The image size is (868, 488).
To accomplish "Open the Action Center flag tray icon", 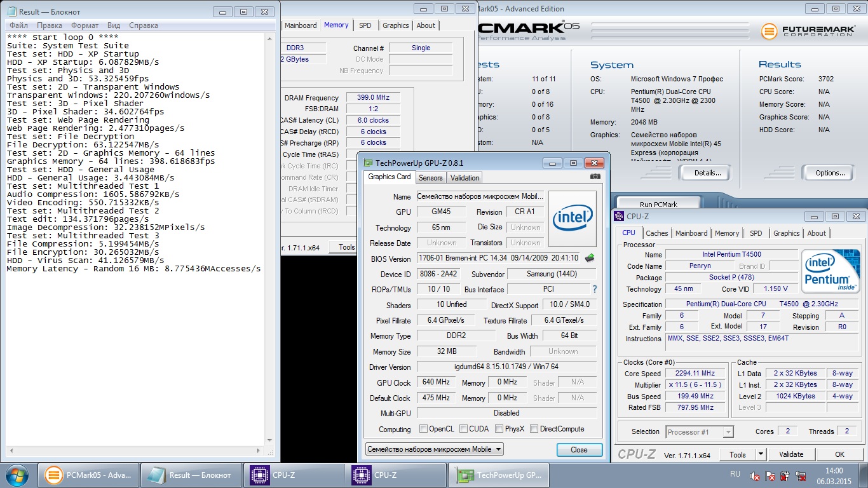I will pyautogui.click(x=770, y=475).
